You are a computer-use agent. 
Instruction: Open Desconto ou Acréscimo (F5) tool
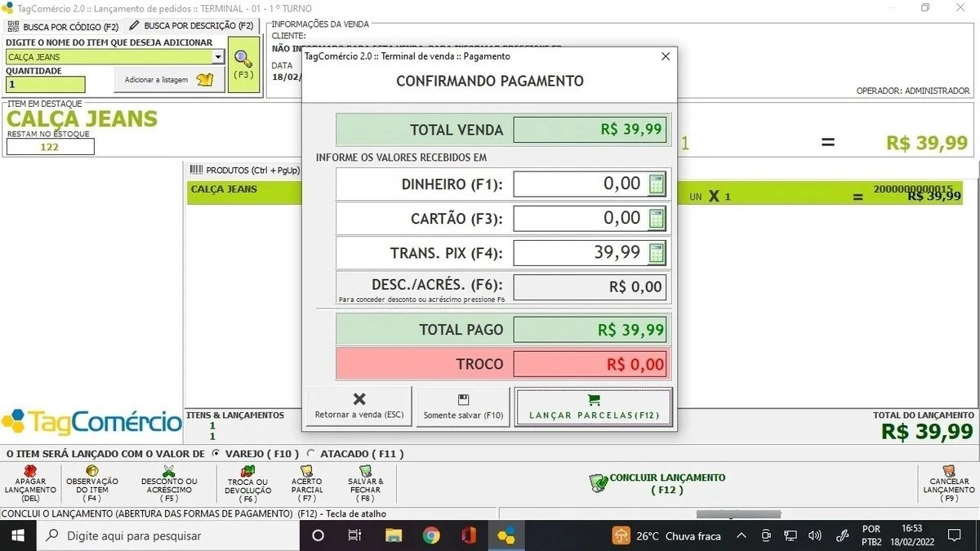[169, 472]
